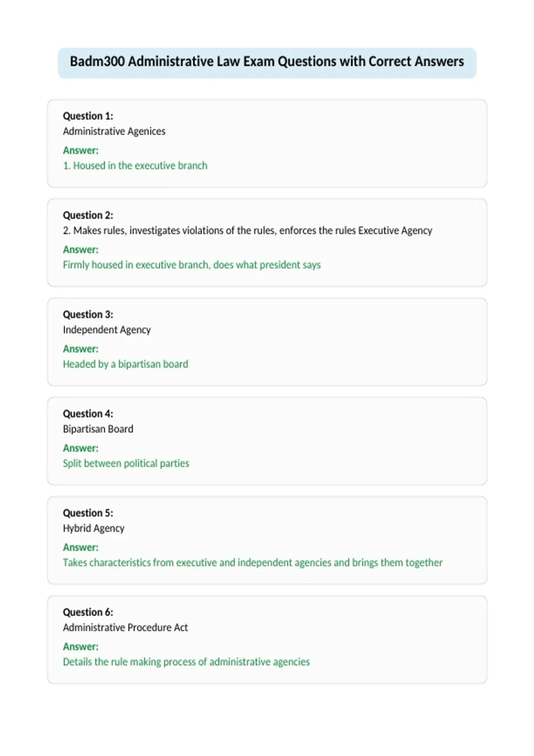The width and height of the screenshot is (534, 756).
Task: Click the Hybrid Agency text
Action: pyautogui.click(x=93, y=528)
